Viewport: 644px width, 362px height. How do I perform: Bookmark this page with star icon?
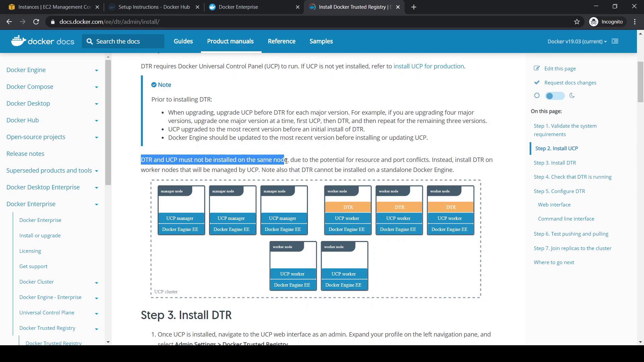(577, 22)
